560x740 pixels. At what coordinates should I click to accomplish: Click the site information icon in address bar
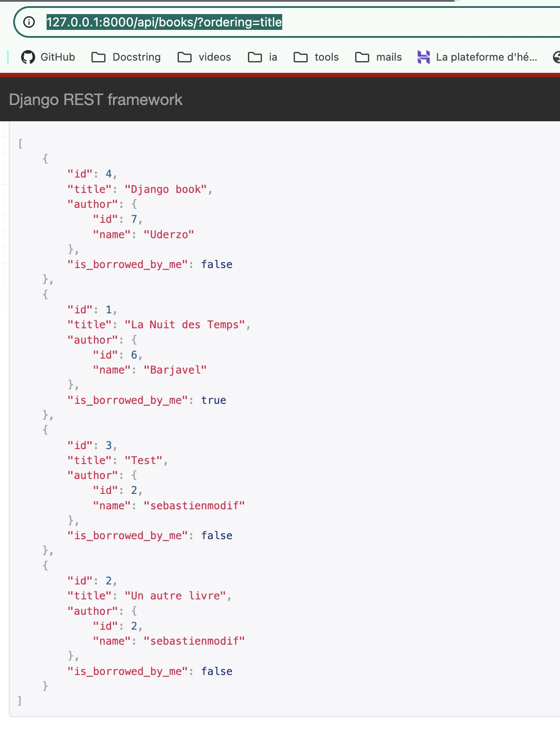pos(29,22)
